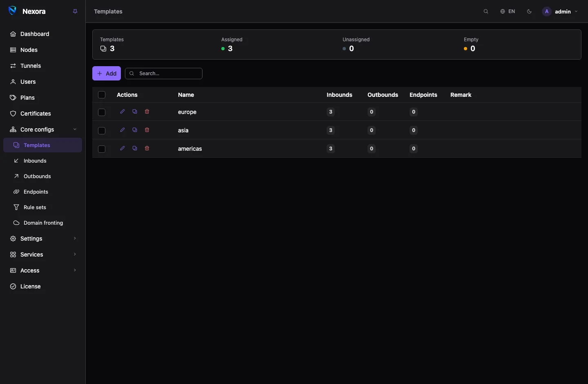The image size is (588, 384).
Task: Open global search magnifier icon
Action: pyautogui.click(x=486, y=11)
